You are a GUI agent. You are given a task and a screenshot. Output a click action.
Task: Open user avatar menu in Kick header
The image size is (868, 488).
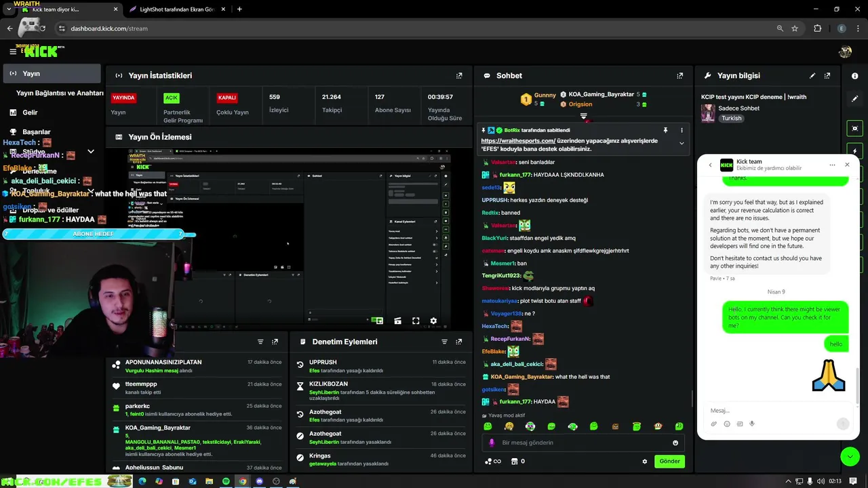pyautogui.click(x=845, y=52)
